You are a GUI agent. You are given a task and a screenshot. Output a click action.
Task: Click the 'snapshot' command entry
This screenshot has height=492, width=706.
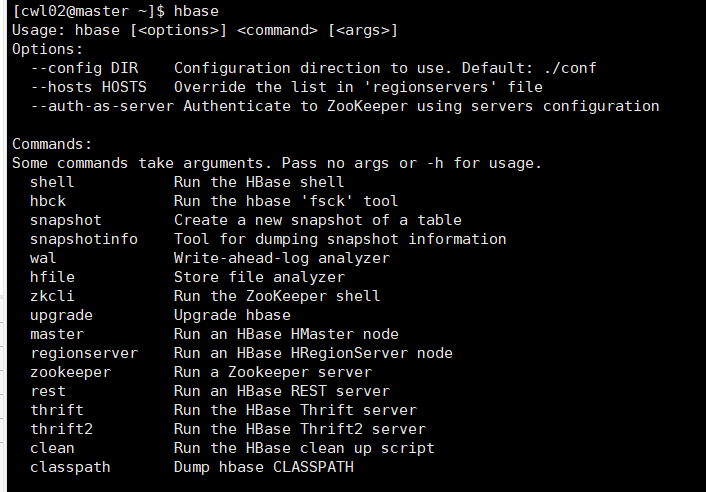[x=66, y=220]
